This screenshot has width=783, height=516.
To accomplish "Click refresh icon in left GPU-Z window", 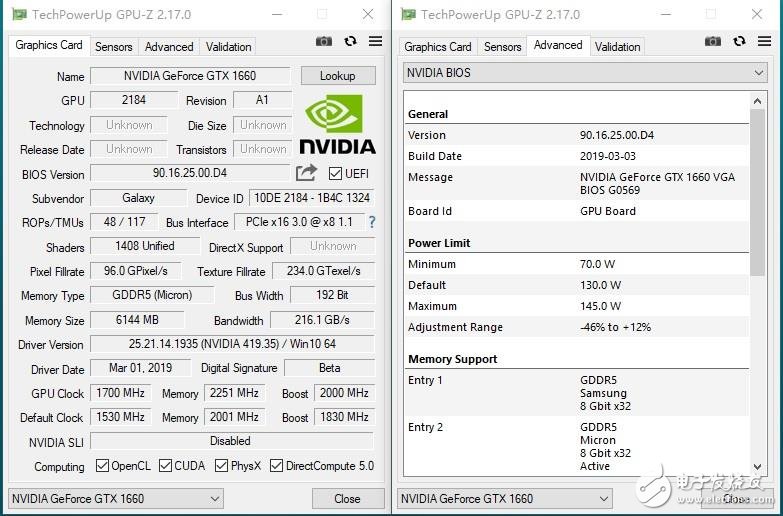I will tap(351, 41).
